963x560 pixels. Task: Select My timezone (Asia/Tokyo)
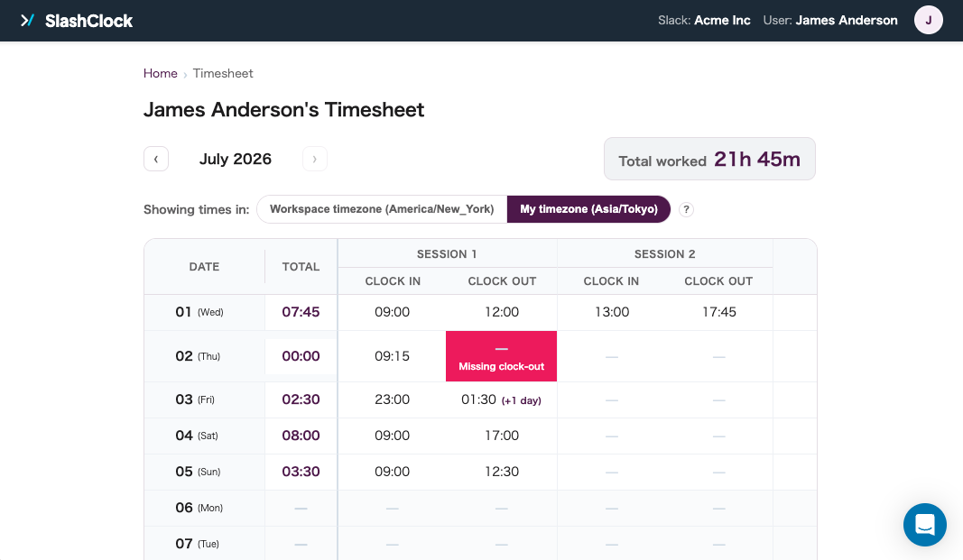(588, 209)
